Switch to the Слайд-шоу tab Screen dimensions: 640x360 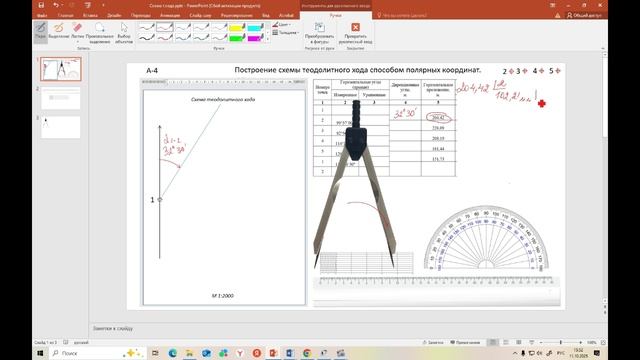[200, 16]
